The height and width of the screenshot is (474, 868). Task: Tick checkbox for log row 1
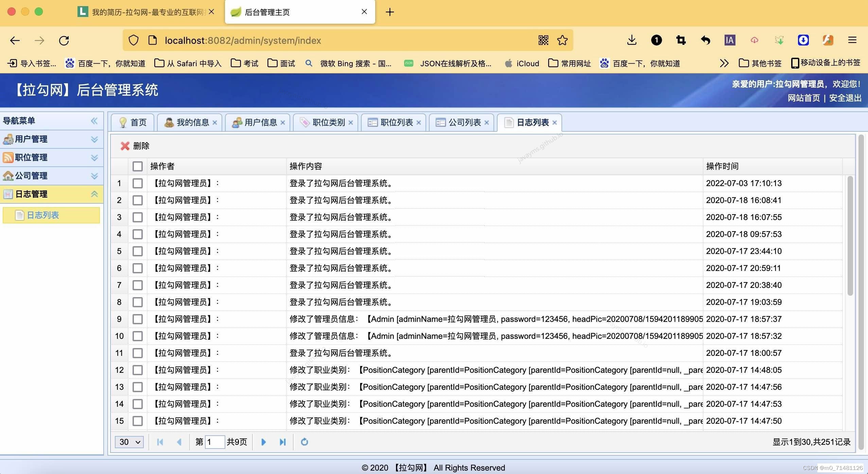click(138, 183)
